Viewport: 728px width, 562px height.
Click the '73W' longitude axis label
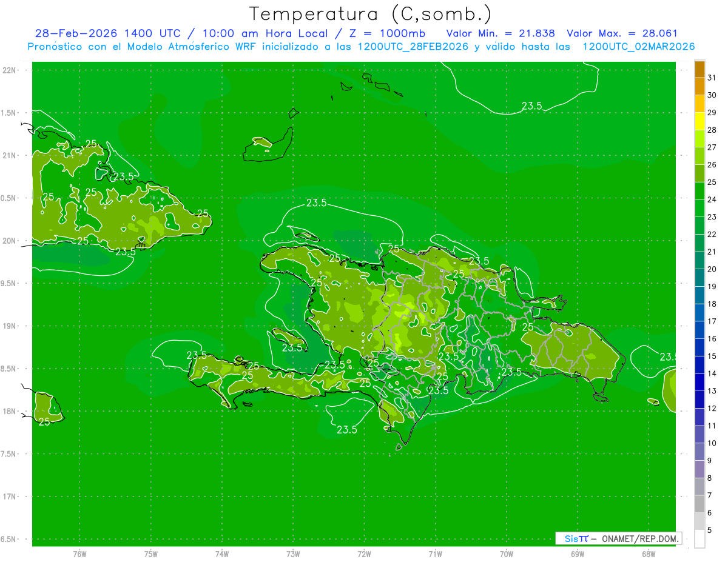coord(293,554)
